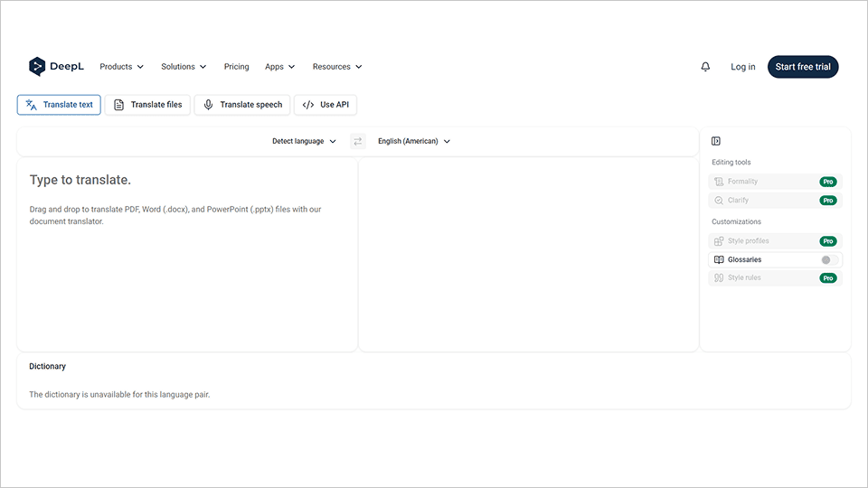Click the Style profiles icon
The image size is (868, 488).
pyautogui.click(x=719, y=241)
